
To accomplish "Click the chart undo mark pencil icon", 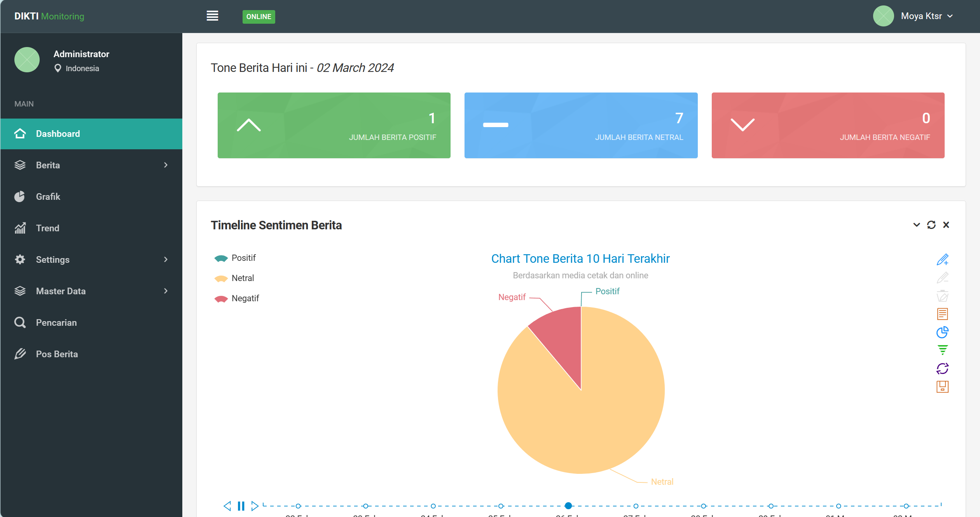I will click(942, 278).
